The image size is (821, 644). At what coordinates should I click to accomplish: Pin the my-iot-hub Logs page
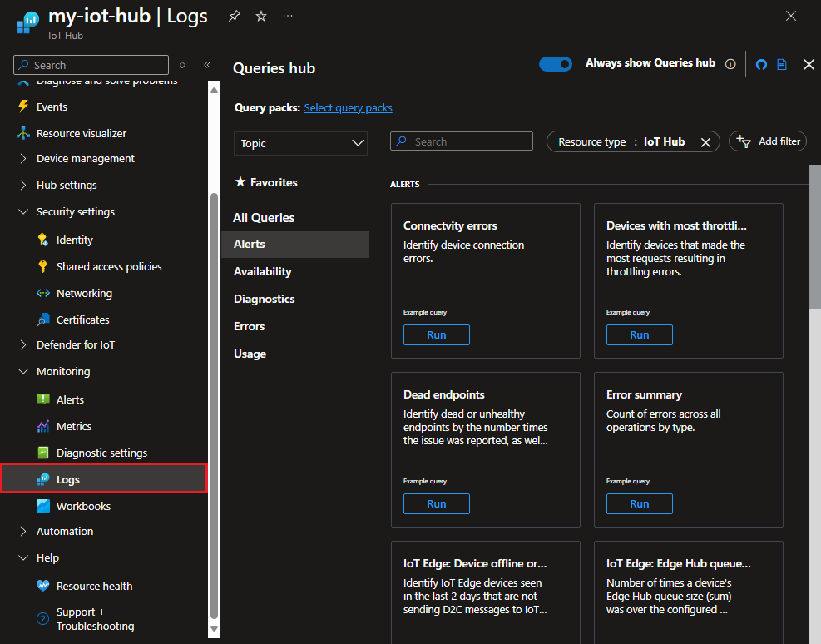pyautogui.click(x=235, y=17)
